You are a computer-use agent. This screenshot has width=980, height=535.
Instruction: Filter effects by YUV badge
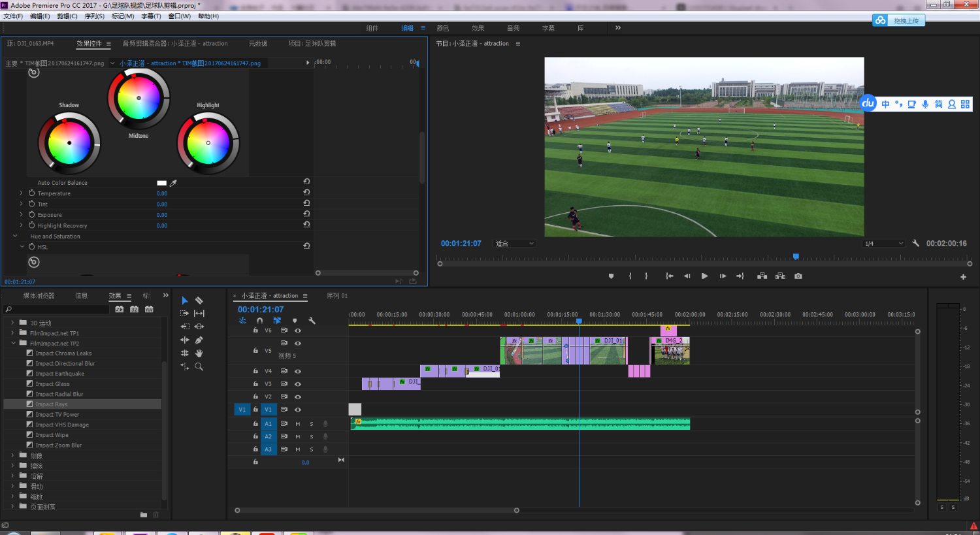pos(149,309)
